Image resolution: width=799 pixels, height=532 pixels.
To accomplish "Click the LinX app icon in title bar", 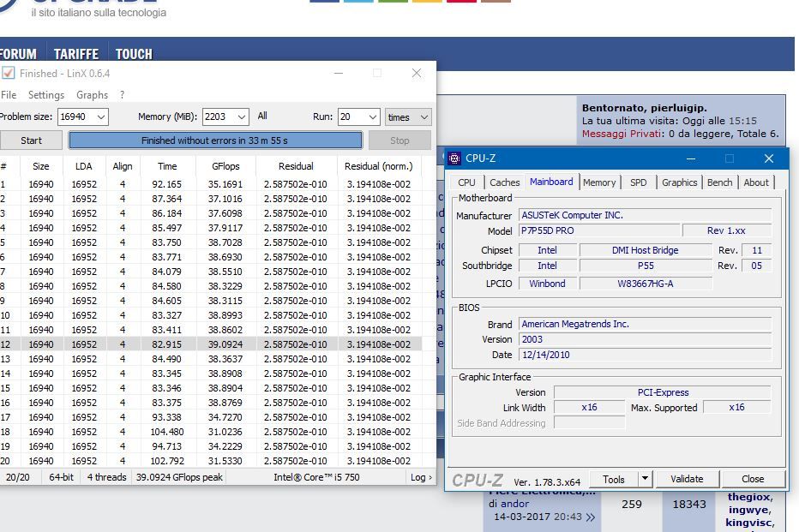I will click(x=8, y=74).
